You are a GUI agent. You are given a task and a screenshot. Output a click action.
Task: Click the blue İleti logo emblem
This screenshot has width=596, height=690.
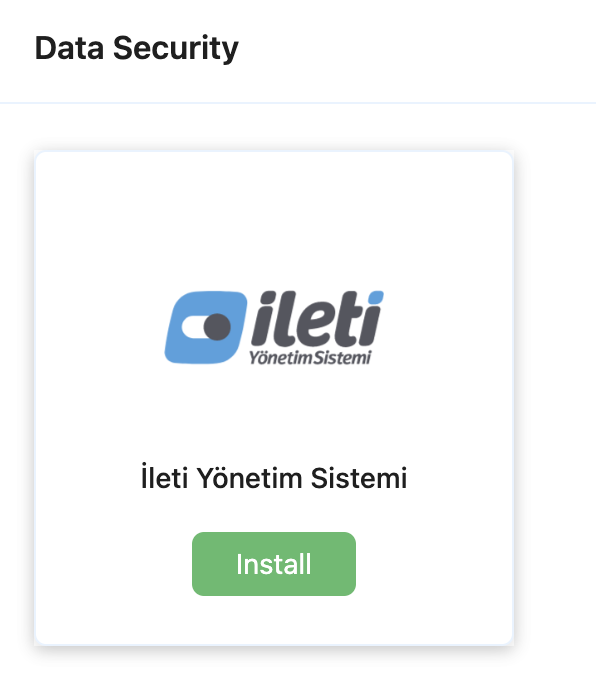click(206, 327)
